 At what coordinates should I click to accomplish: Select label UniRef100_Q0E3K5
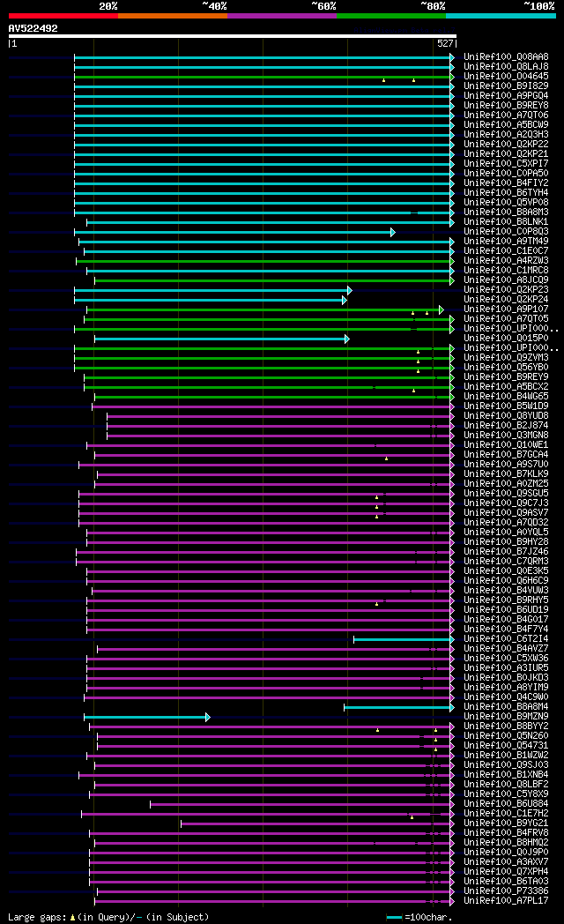(x=506, y=571)
